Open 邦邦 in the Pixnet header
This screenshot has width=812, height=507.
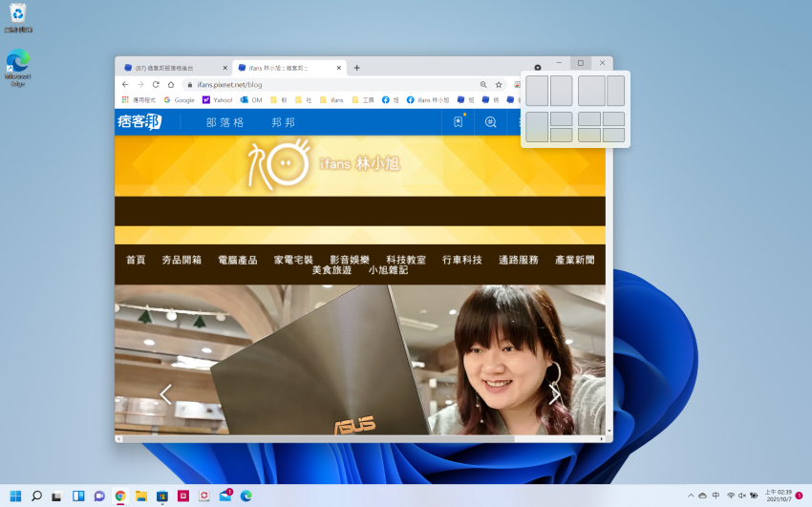pos(284,122)
